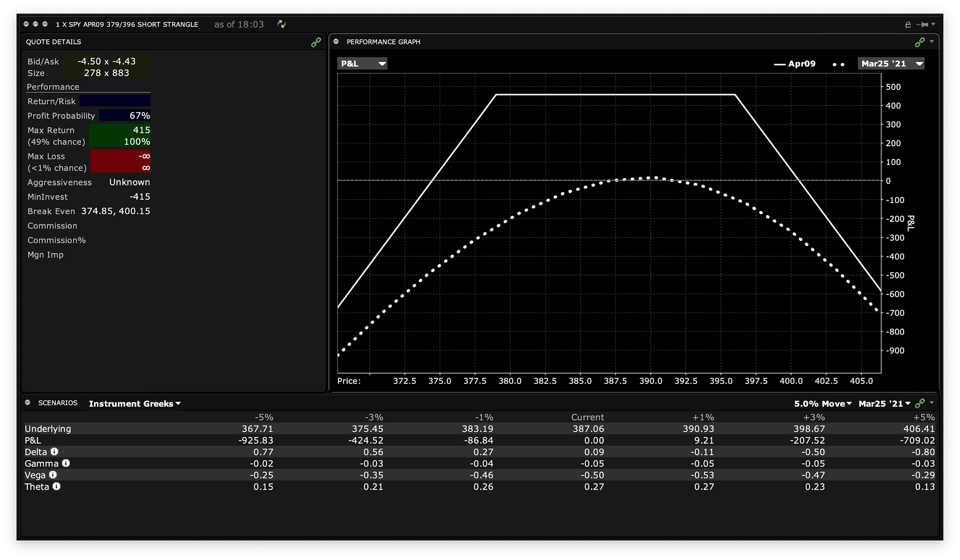Viewport: 960px width, 560px height.
Task: Click the P&L value -709.02
Action: 917,441
